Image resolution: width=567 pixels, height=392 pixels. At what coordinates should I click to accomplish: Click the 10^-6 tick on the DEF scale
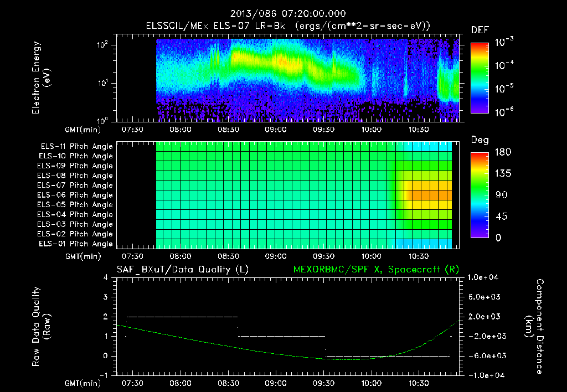click(x=504, y=112)
